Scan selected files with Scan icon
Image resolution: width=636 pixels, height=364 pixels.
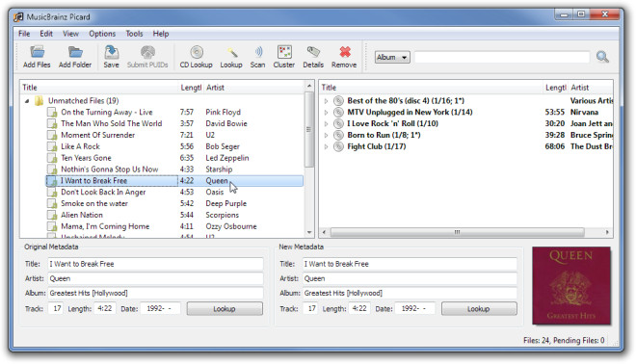[258, 52]
